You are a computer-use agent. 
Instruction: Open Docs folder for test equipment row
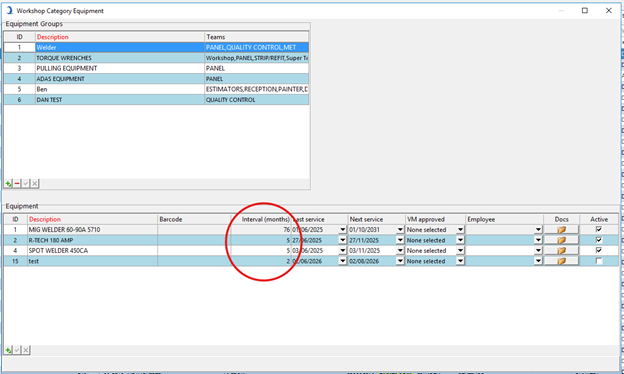coord(561,261)
